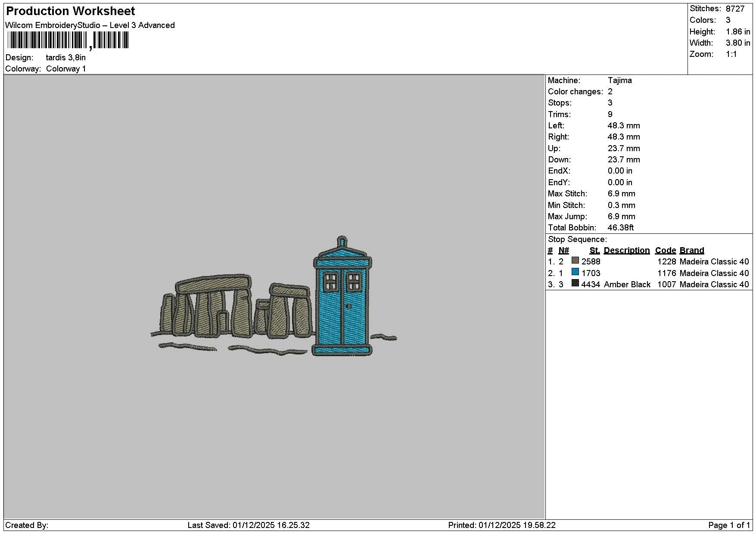Image resolution: width=756 pixels, height=534 pixels.
Task: Click the Code column header
Action: click(666, 250)
